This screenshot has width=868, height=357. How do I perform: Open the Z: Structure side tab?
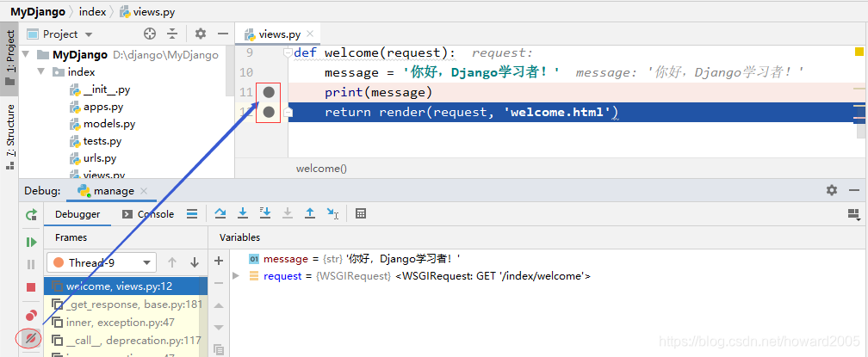(x=9, y=135)
